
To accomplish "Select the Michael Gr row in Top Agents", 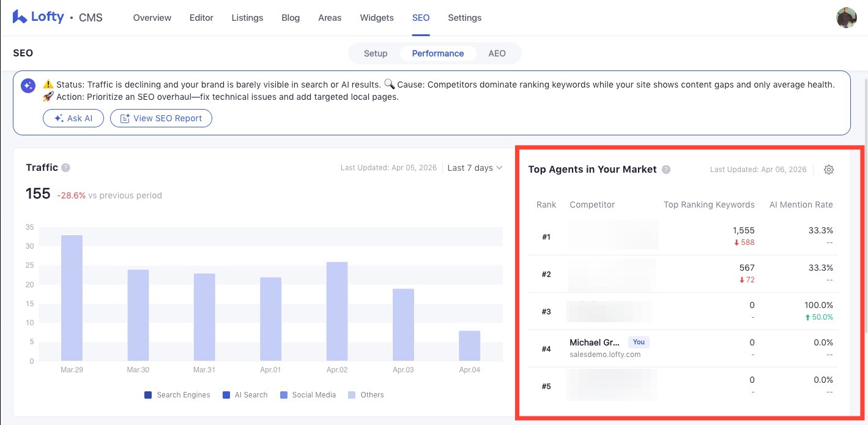I will pyautogui.click(x=642, y=348).
